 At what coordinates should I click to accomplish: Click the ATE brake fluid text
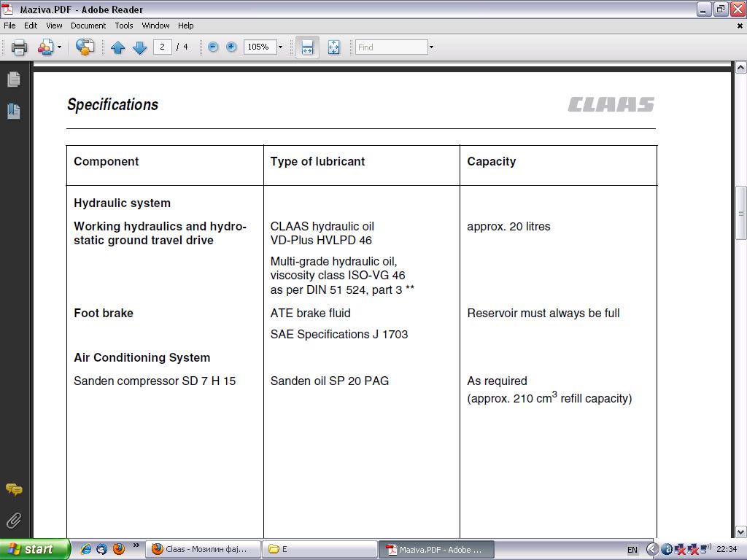(311, 313)
